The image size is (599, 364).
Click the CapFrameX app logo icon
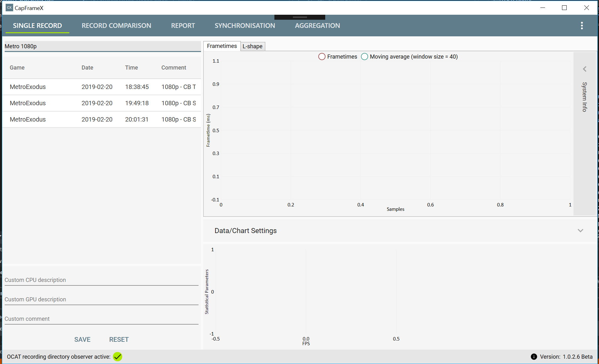pos(9,8)
